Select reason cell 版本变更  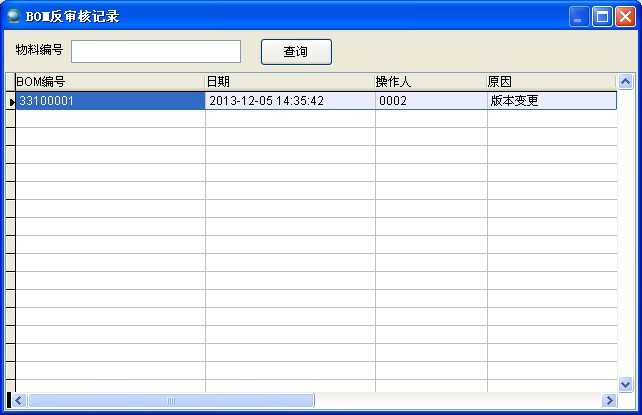tap(550, 101)
